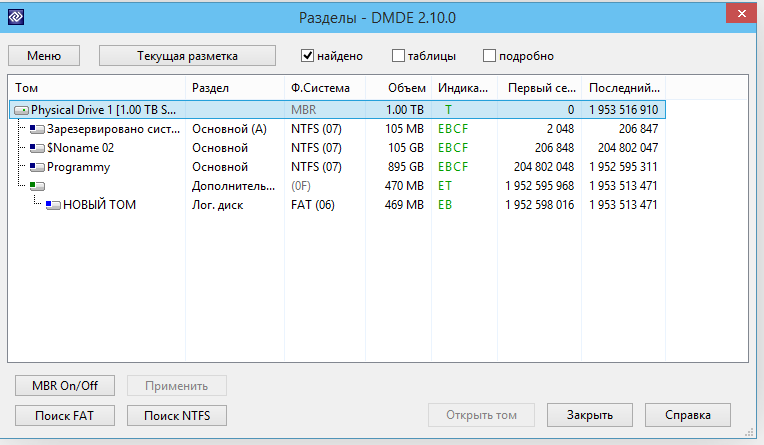Image resolution: width=764 pixels, height=445 pixels.
Task: Click first sector value 204 802 048
Action: (x=544, y=167)
